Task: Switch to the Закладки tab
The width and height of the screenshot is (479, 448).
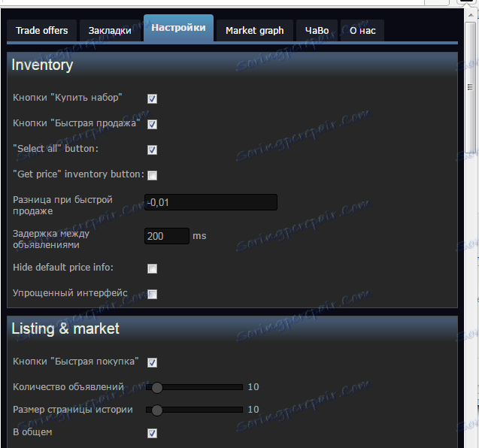Action: point(110,30)
